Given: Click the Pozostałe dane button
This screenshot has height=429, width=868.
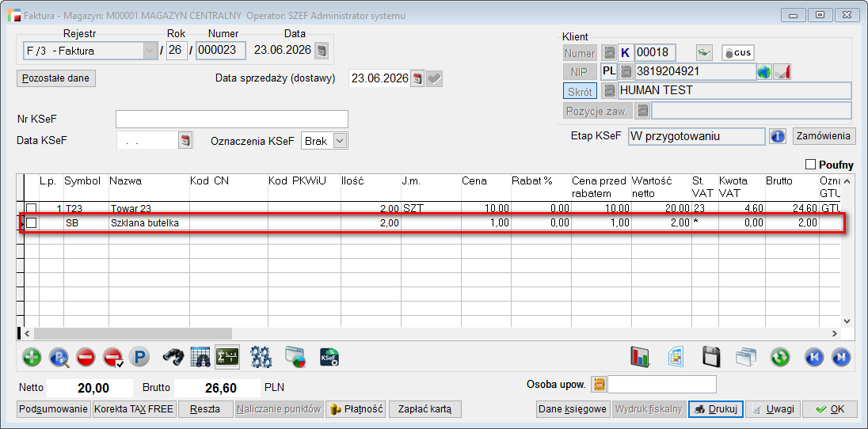Looking at the screenshot, I should [x=56, y=78].
